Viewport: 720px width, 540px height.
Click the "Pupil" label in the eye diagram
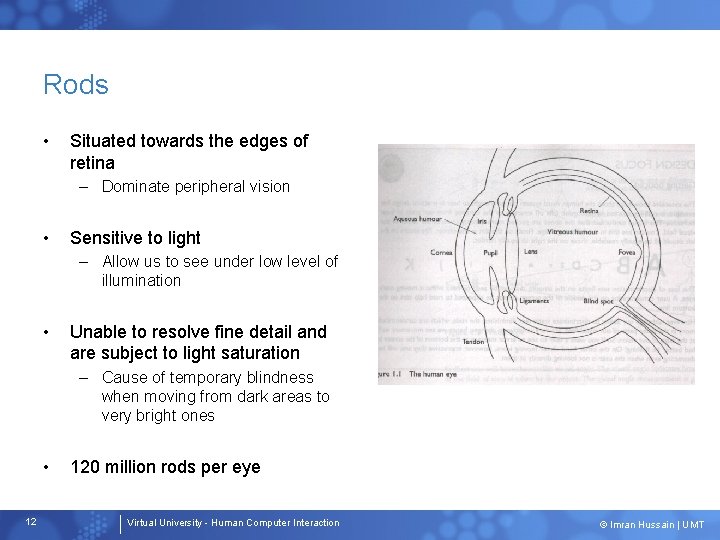coord(490,253)
